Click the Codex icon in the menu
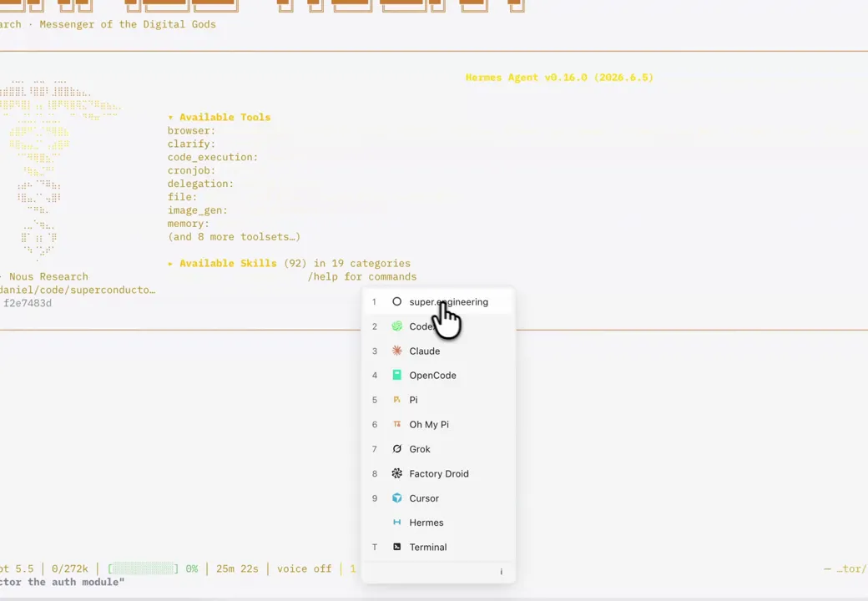Viewport: 868px width, 601px height. pyautogui.click(x=397, y=326)
